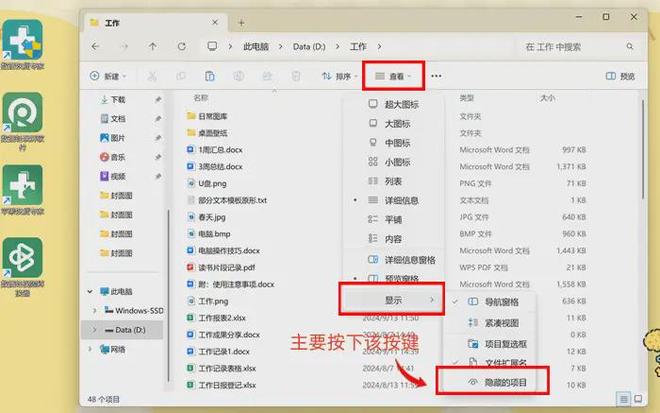The width and height of the screenshot is (660, 413).
Task: Open the 排序 sort dropdown
Action: point(340,76)
